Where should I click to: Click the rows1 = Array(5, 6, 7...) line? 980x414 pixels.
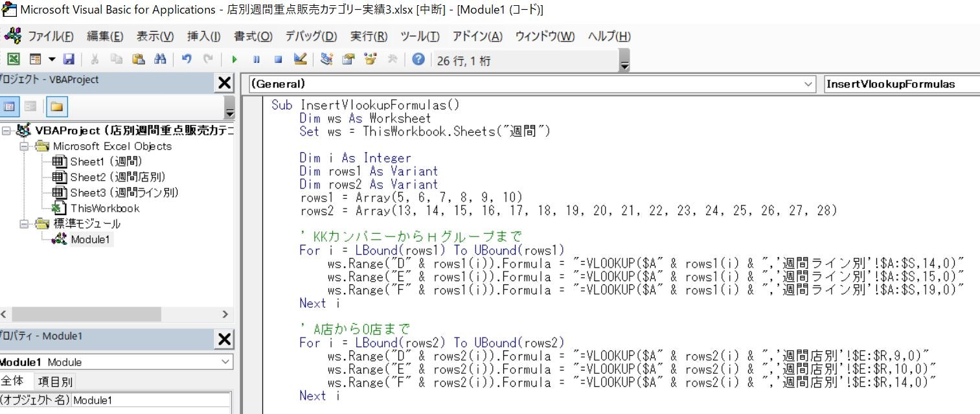[x=411, y=197]
